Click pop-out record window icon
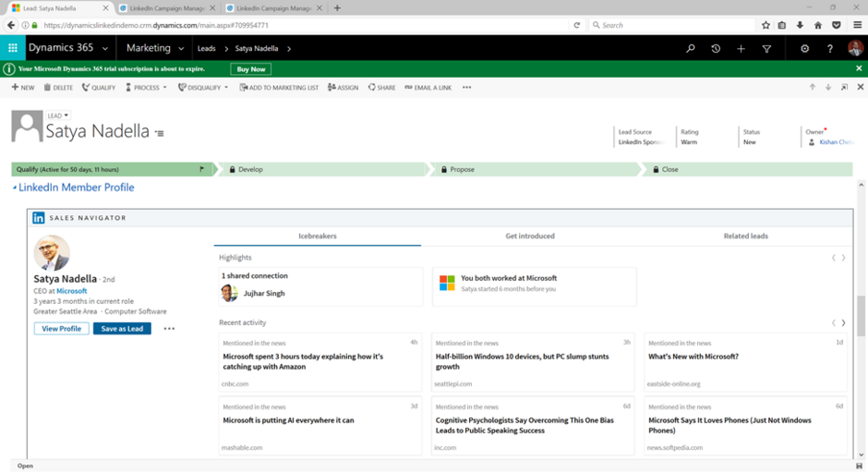 (844, 87)
